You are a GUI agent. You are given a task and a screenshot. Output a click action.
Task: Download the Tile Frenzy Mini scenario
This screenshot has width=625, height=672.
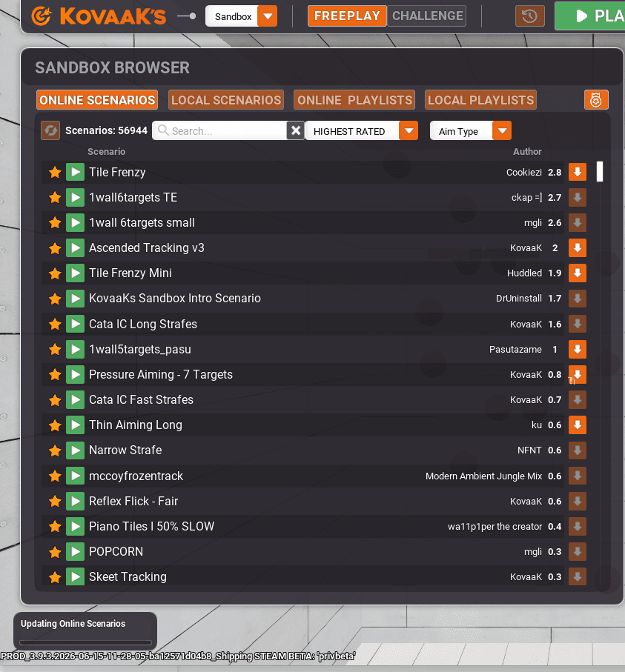578,273
